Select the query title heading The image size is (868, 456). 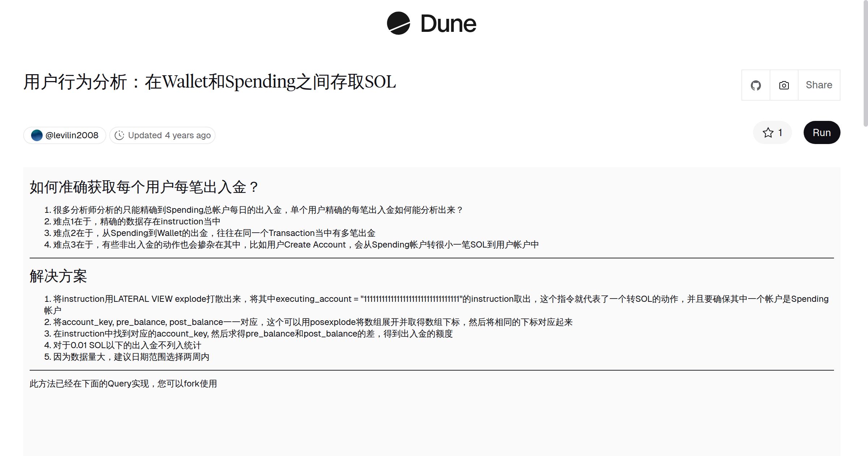[210, 83]
